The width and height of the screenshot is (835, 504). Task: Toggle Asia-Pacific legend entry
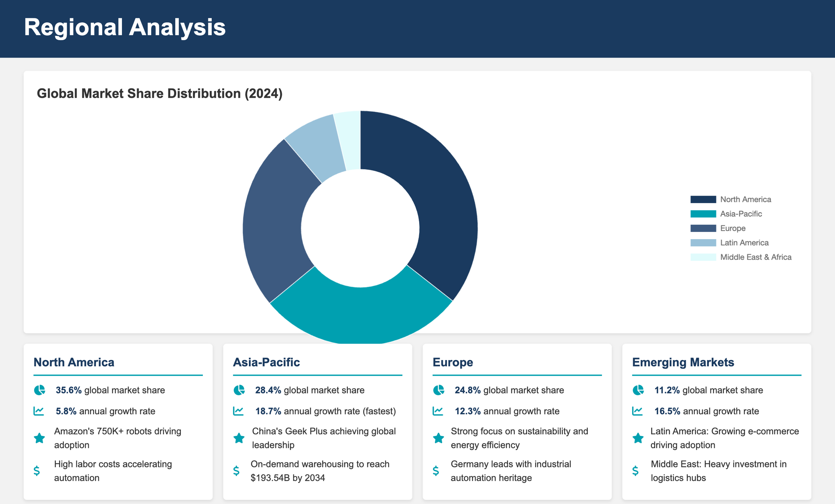[741, 214]
